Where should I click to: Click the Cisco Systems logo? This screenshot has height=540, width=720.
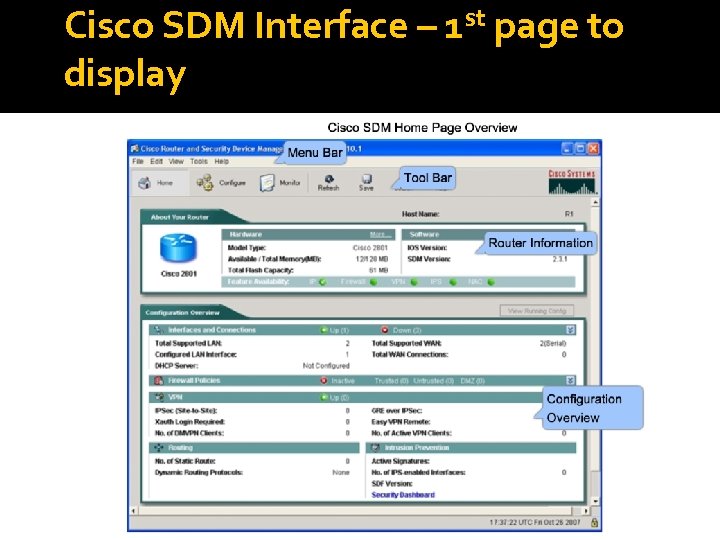point(572,182)
